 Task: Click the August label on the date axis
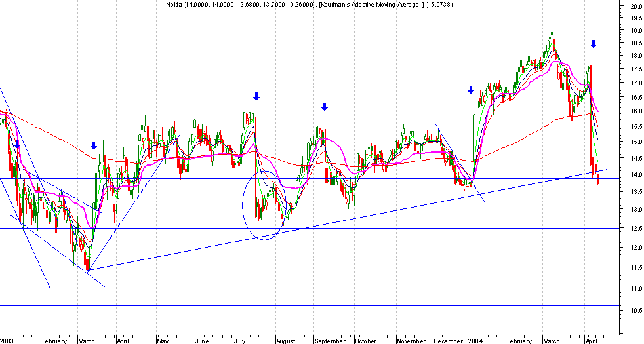tap(286, 341)
